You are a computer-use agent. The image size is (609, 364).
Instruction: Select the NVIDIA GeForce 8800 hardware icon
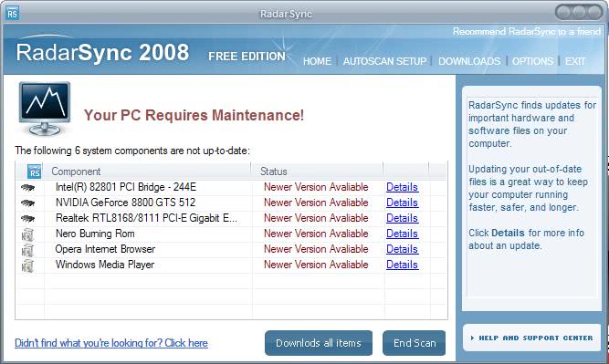[27, 203]
